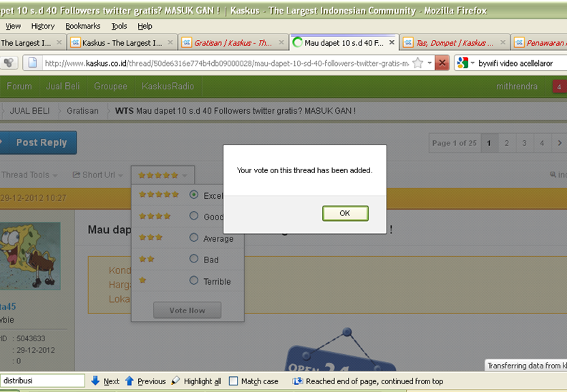Expand the Thread Tools dropdown

(x=29, y=175)
